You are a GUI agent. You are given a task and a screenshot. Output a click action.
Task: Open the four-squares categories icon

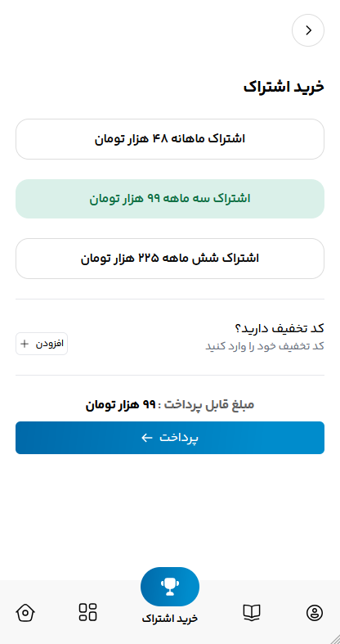(87, 612)
